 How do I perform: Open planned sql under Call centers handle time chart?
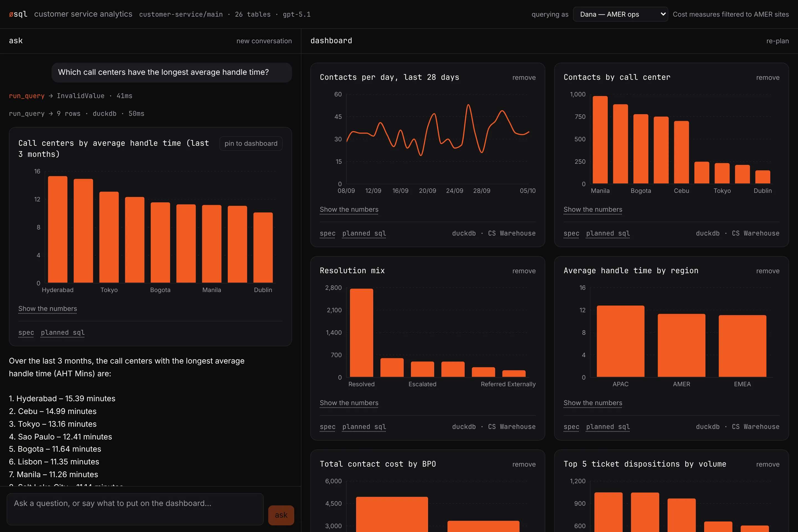click(x=63, y=332)
